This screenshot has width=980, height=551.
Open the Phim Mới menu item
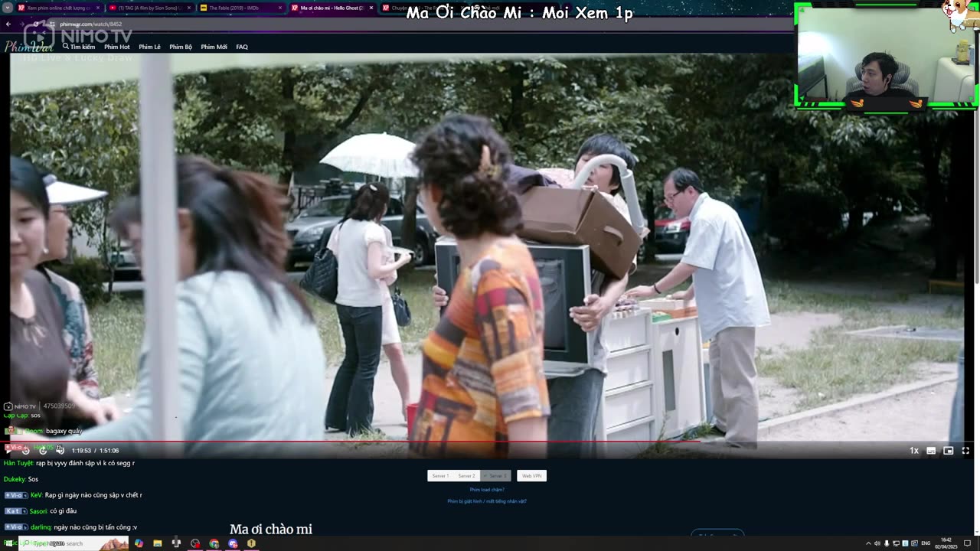(x=214, y=47)
